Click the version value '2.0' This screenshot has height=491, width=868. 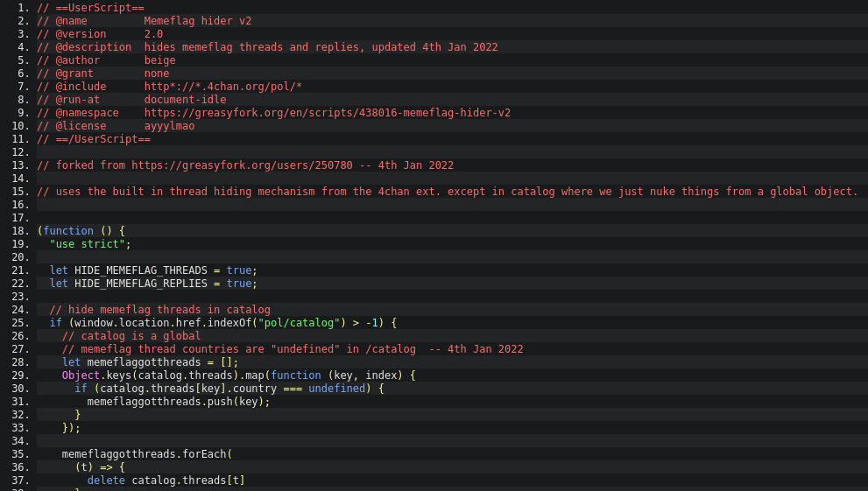pyautogui.click(x=153, y=34)
